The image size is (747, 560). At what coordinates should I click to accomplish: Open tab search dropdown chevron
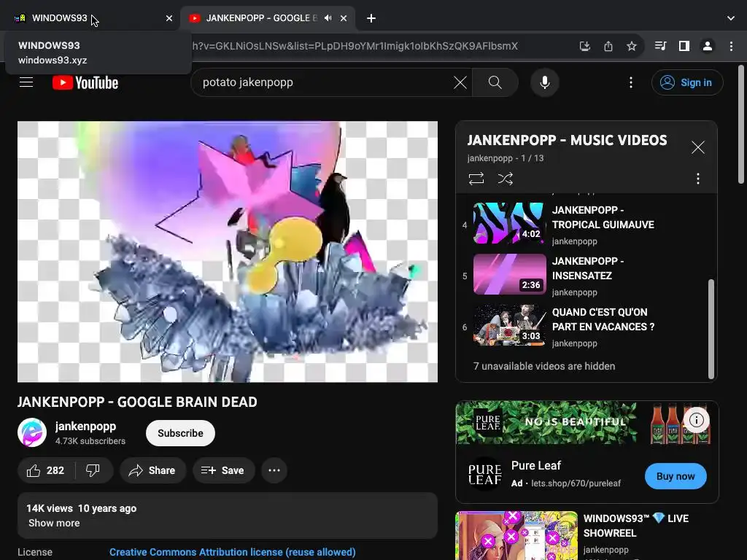[x=731, y=18]
